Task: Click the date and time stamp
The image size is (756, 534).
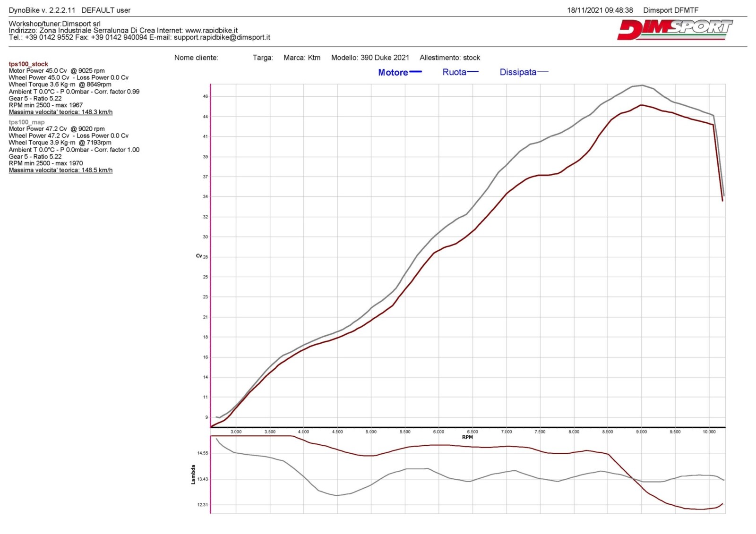Action: pos(600,10)
